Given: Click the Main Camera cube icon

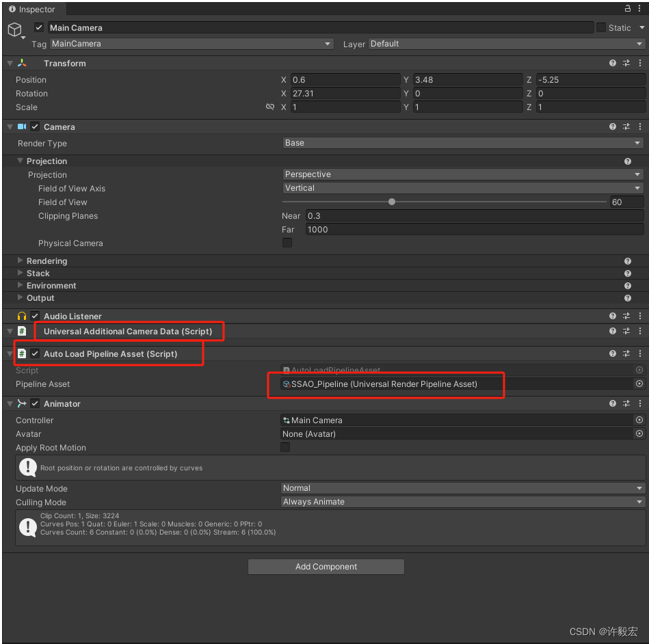Looking at the screenshot, I should tap(15, 29).
